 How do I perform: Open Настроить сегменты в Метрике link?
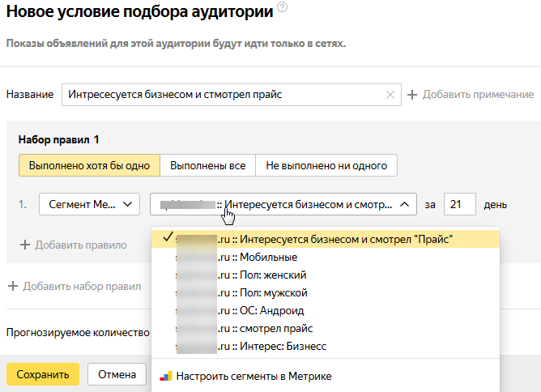pos(253,376)
